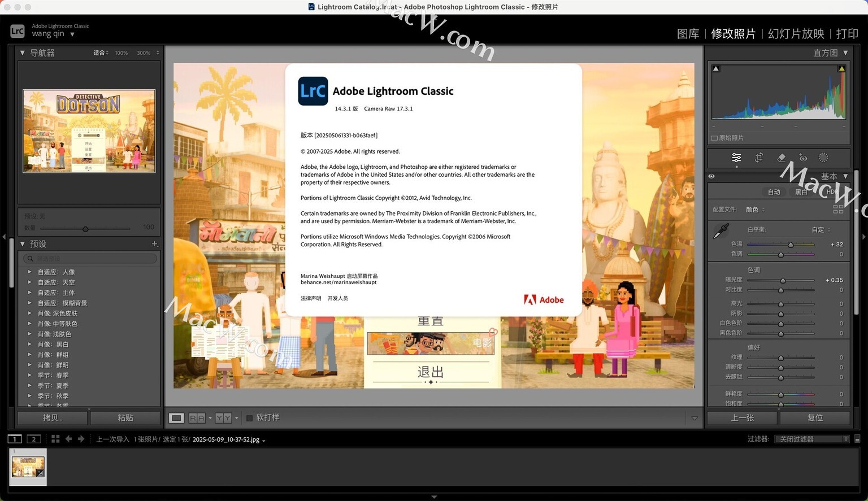Set navigator zoom to 100%
The image size is (868, 501).
click(x=121, y=53)
